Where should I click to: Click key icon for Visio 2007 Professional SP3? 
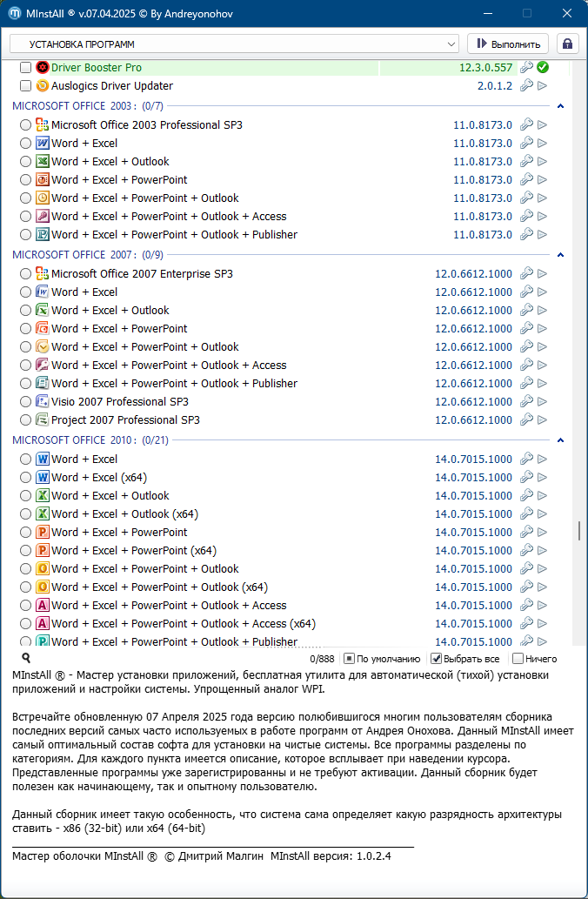527,402
